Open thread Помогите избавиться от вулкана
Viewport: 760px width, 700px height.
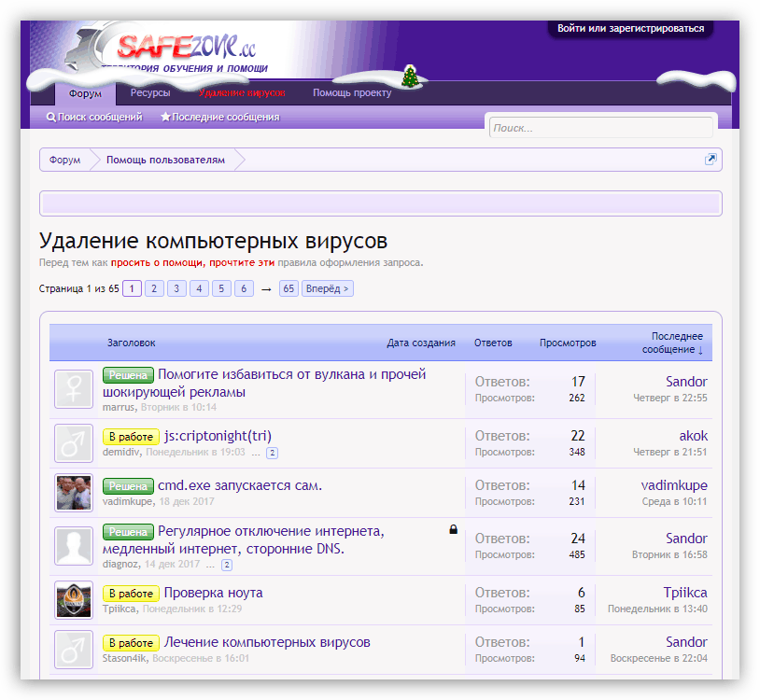click(x=264, y=383)
